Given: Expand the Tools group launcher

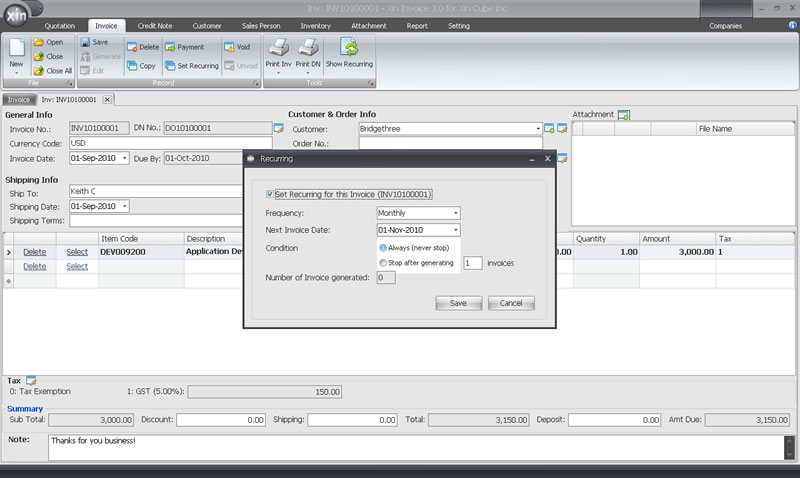Looking at the screenshot, I should [x=371, y=83].
